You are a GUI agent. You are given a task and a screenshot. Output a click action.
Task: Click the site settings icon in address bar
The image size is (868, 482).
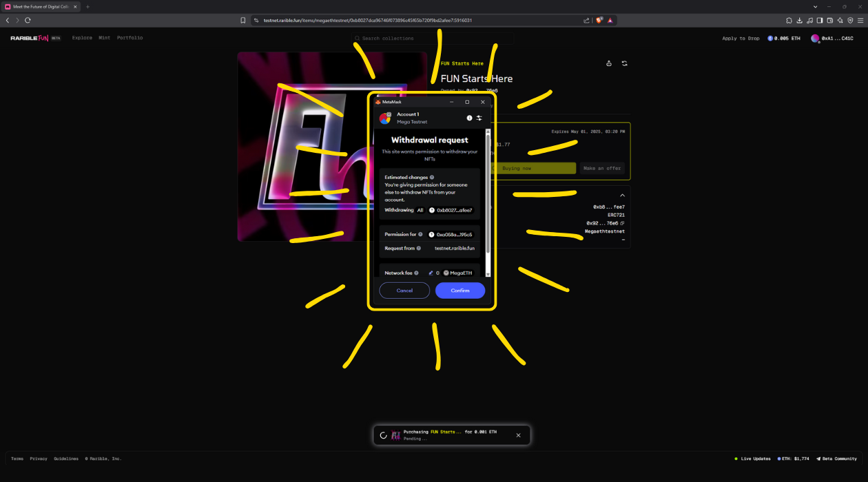(x=256, y=20)
